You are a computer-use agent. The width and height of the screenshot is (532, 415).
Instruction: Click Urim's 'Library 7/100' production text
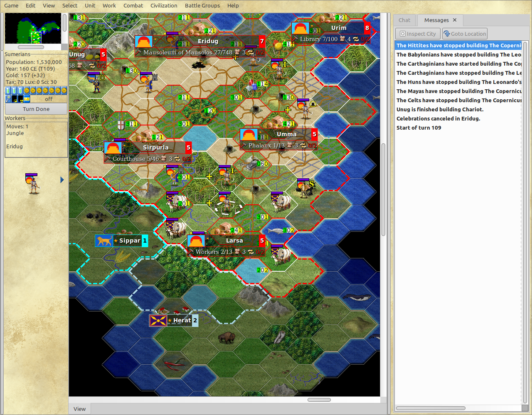(318, 39)
